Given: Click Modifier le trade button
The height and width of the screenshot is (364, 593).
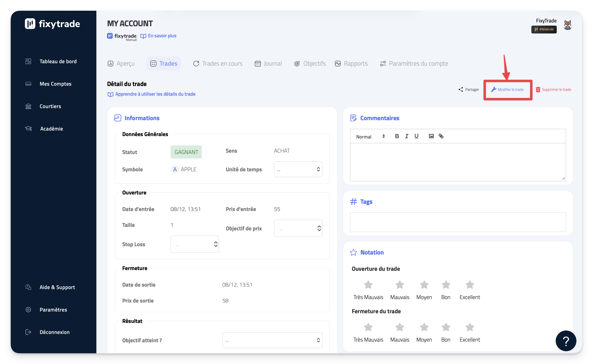Looking at the screenshot, I should pyautogui.click(x=508, y=90).
